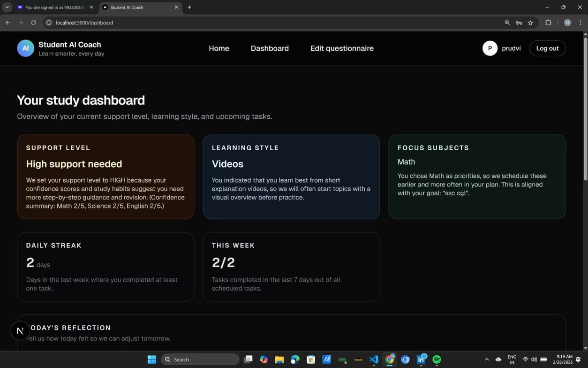Open the Chrome three-dot menu
The image size is (588, 368).
[x=580, y=23]
